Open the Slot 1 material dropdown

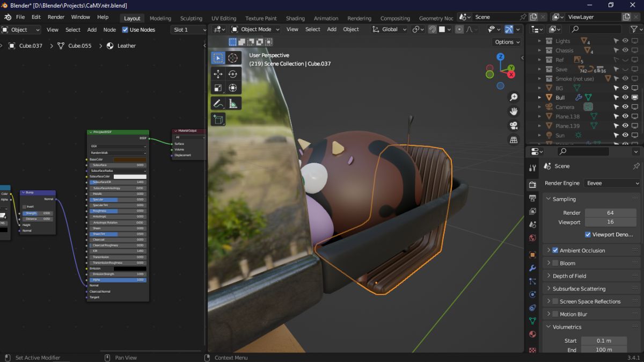pos(188,30)
